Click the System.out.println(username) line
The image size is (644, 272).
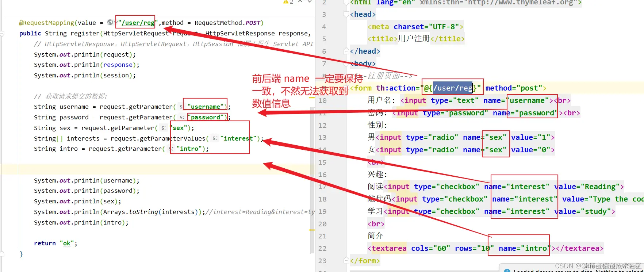click(87, 180)
